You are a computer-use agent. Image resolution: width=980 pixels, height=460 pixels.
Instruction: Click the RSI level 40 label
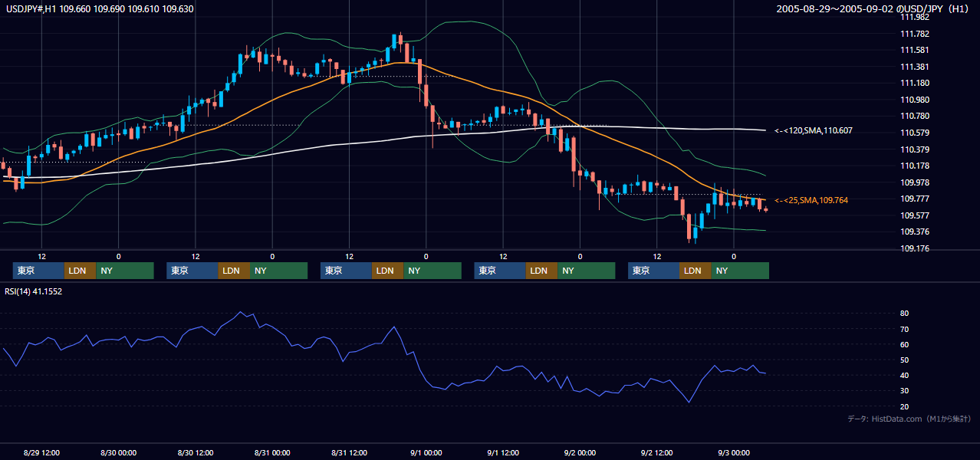(905, 375)
